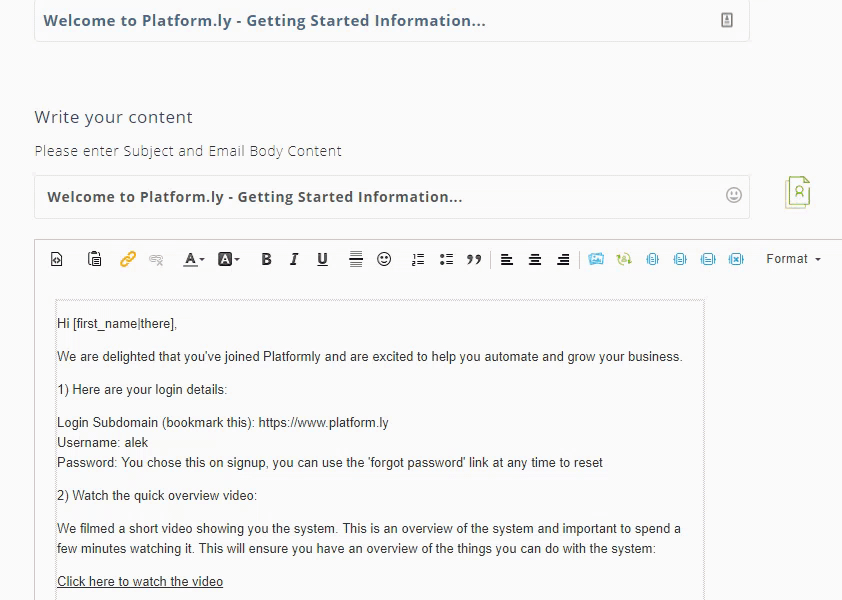
Task: Click the icon in the top title bar
Action: (x=727, y=20)
